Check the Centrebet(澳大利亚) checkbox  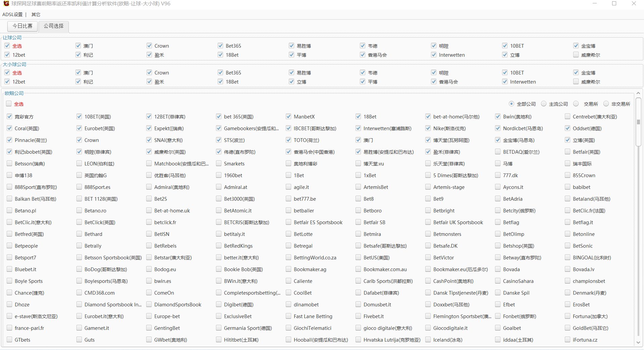(568, 116)
